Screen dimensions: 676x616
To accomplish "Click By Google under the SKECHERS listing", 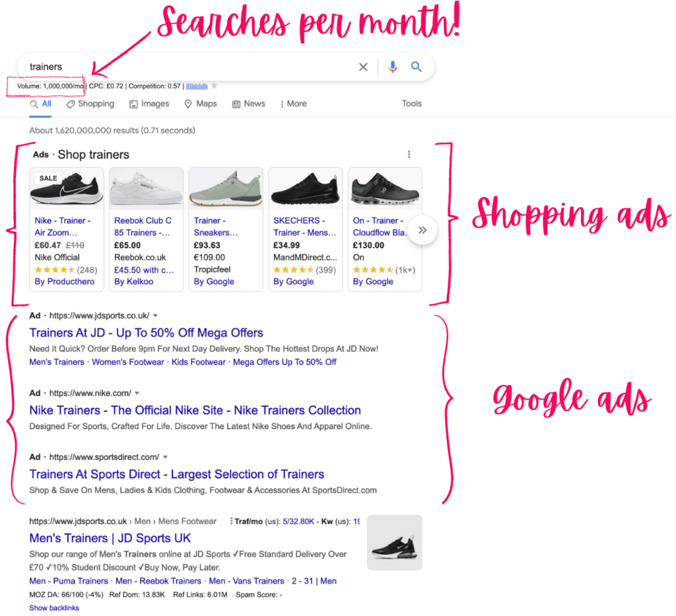I will pos(294,281).
